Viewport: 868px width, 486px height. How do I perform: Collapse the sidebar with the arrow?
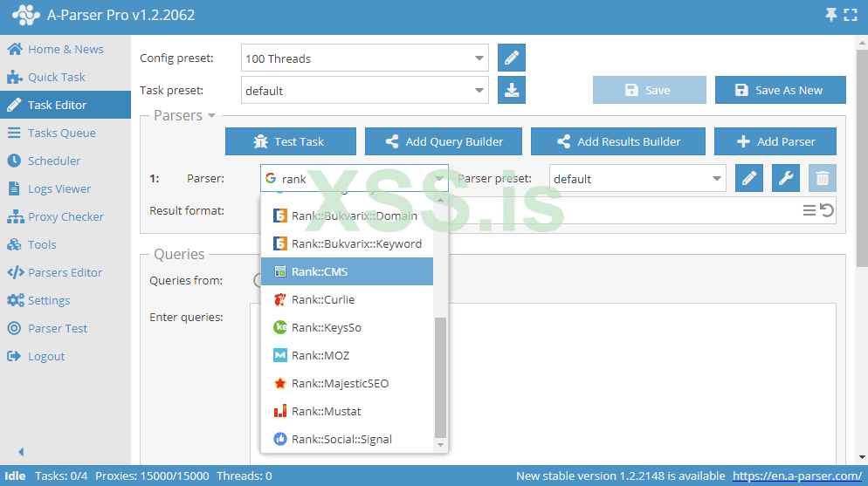[x=21, y=452]
